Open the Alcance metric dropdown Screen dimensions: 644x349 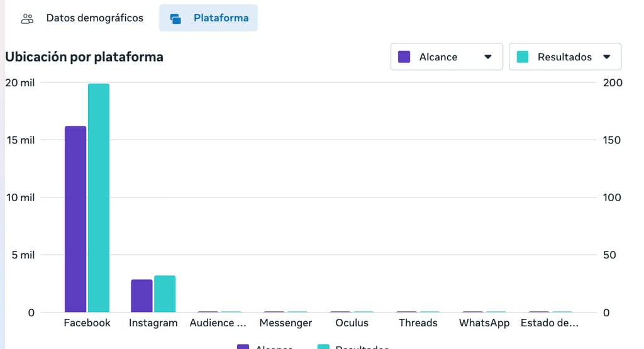tap(446, 57)
